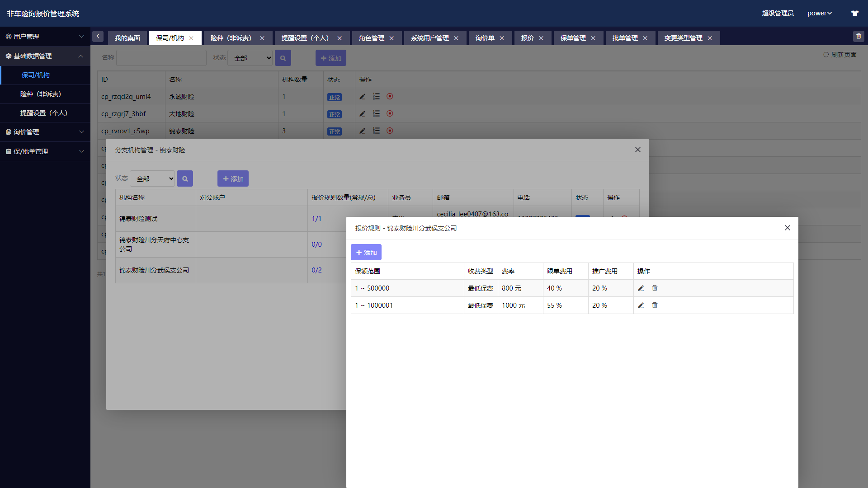Open the branch list icon for 永诚财险
This screenshot has width=868, height=488.
(x=376, y=96)
